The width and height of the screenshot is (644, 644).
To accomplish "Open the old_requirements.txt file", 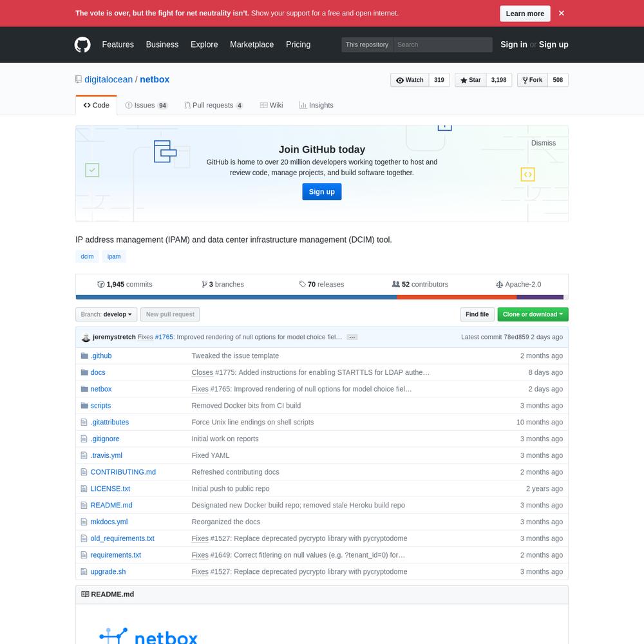I will [122, 539].
